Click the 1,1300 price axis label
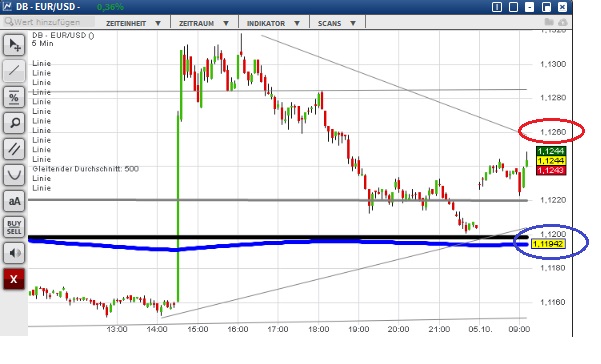 [x=553, y=64]
